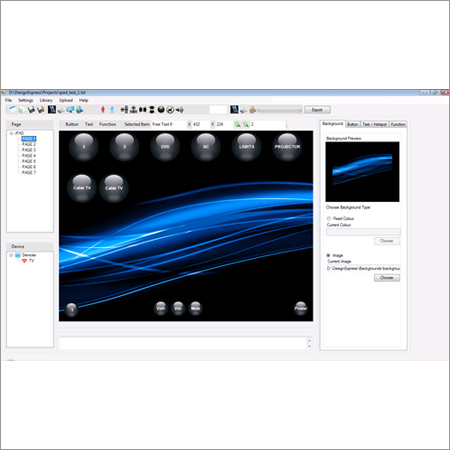The width and height of the screenshot is (450, 450).
Task: Click the speaker volume toolbar icon
Action: pos(180,109)
